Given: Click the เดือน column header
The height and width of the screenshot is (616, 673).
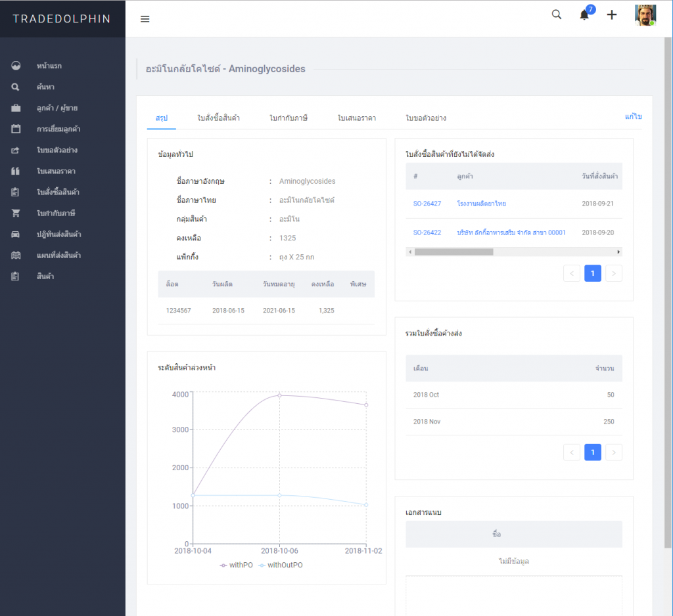Looking at the screenshot, I should [x=421, y=368].
